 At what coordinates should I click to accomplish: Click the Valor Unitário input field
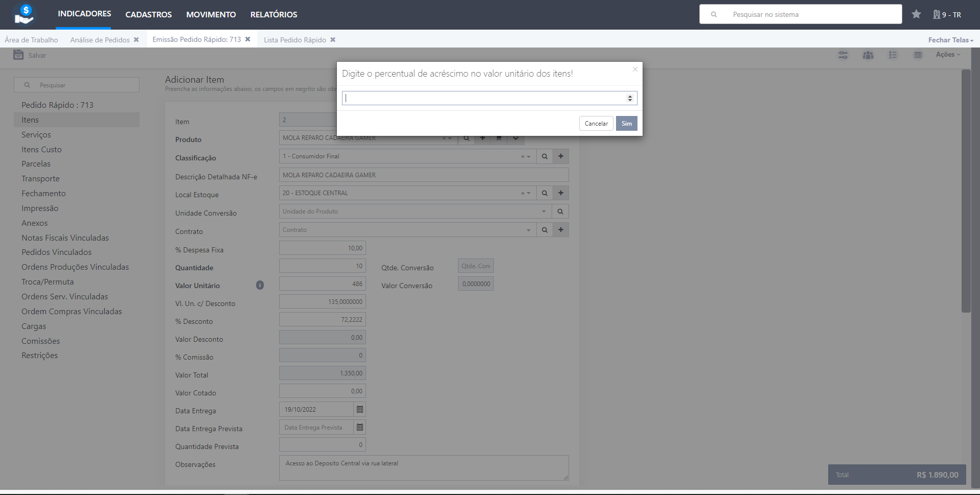[323, 284]
